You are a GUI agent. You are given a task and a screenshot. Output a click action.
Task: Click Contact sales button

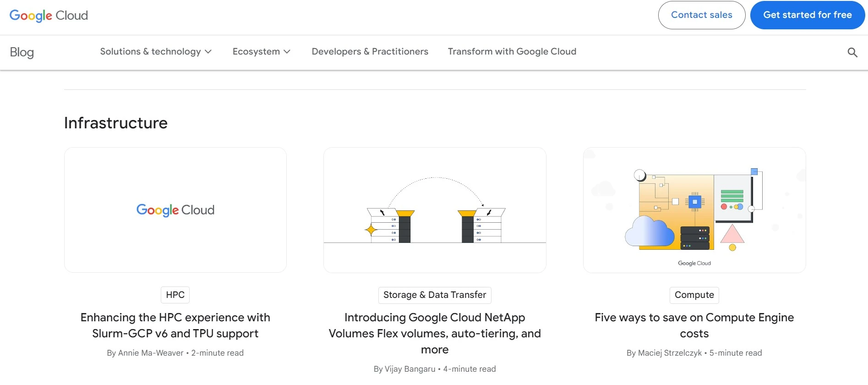click(702, 15)
